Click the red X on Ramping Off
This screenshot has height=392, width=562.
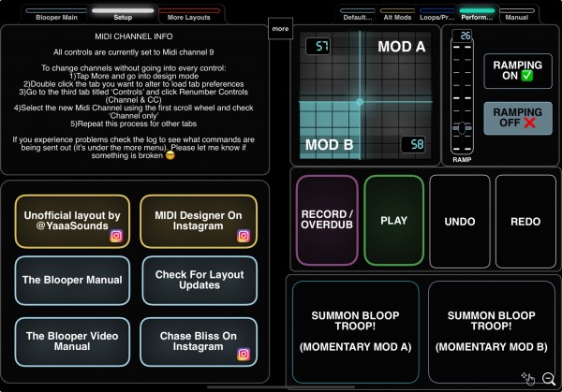click(529, 123)
